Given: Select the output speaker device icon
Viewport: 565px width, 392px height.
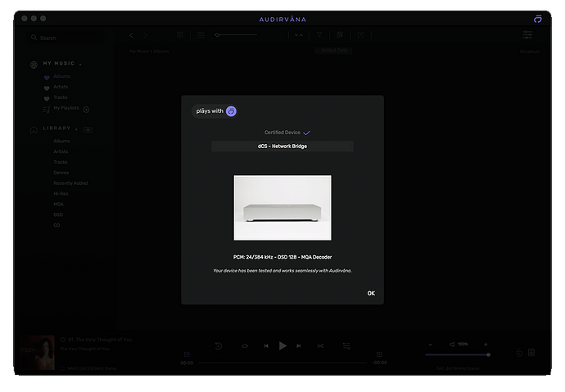Looking at the screenshot, I should (x=531, y=353).
